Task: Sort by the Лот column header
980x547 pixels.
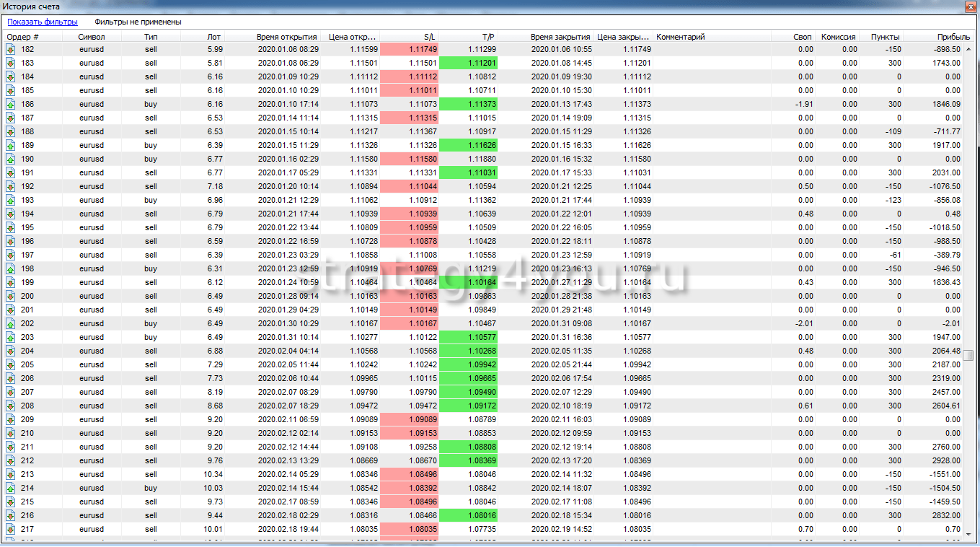Action: pos(214,37)
